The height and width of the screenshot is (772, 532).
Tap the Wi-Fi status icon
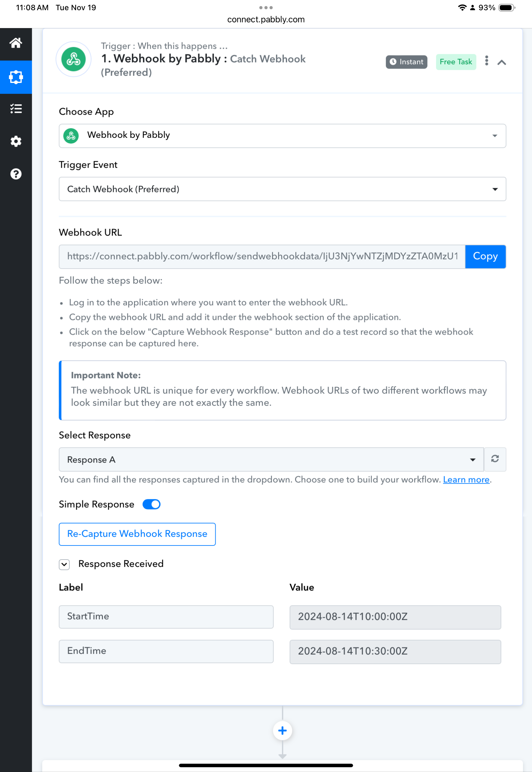[462, 7]
